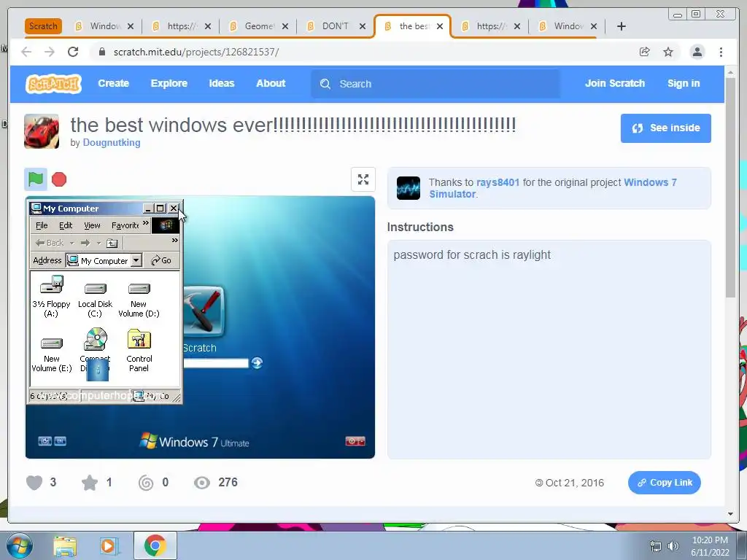Bookmark this page with the star icon
747x560 pixels.
(x=668, y=52)
